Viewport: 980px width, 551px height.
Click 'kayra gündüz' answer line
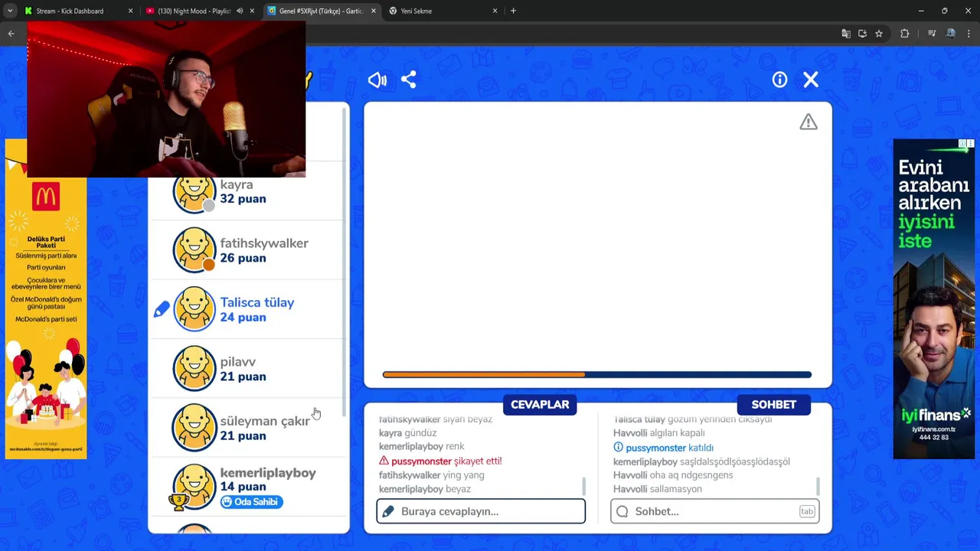(x=408, y=433)
